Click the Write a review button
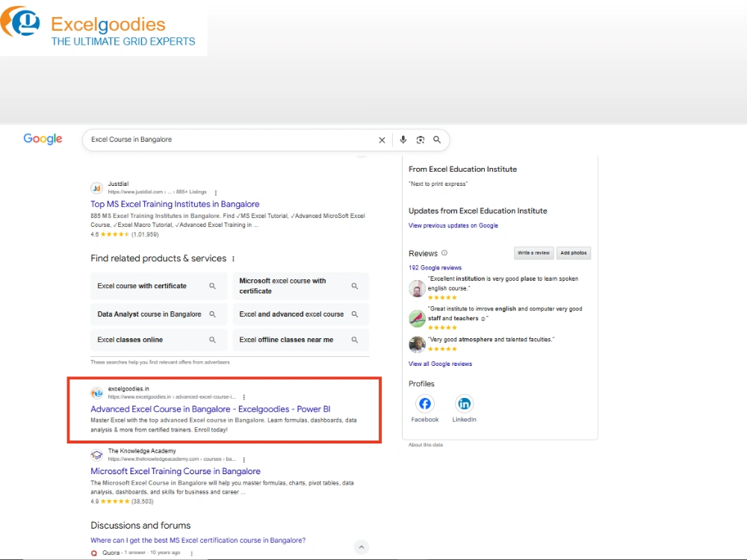Image resolution: width=747 pixels, height=560 pixels. [533, 253]
